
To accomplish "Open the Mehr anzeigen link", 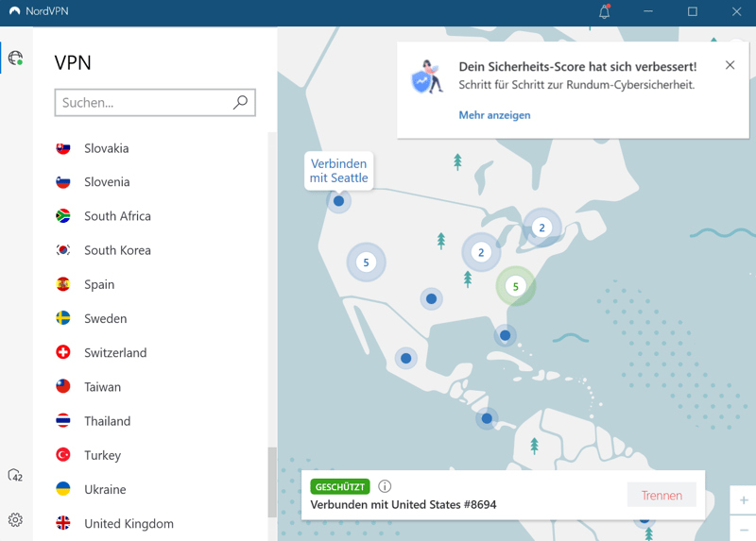I will [x=494, y=115].
